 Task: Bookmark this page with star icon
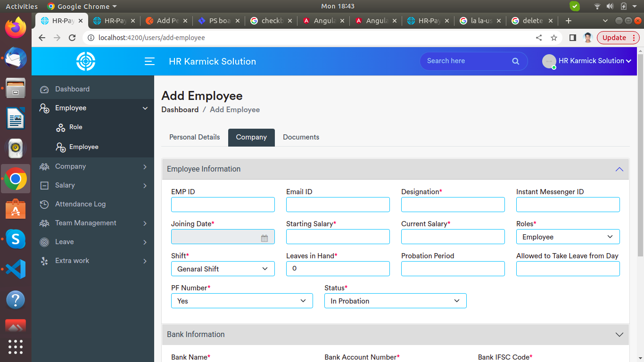coord(554,38)
